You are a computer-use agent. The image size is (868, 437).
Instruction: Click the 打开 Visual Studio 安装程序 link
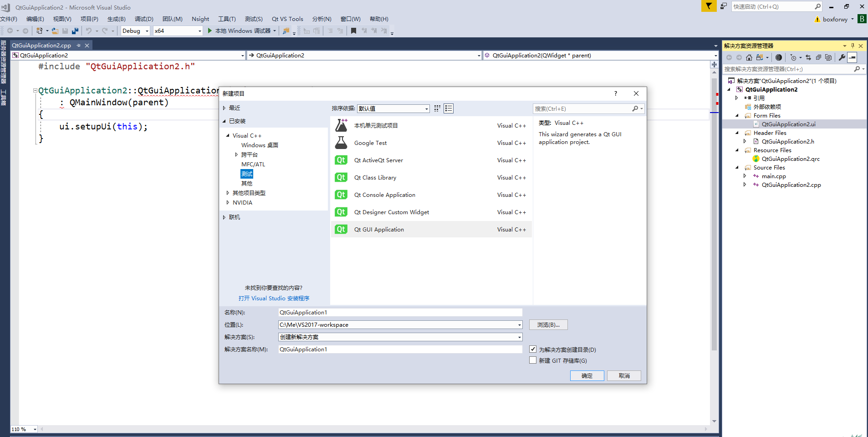(274, 298)
